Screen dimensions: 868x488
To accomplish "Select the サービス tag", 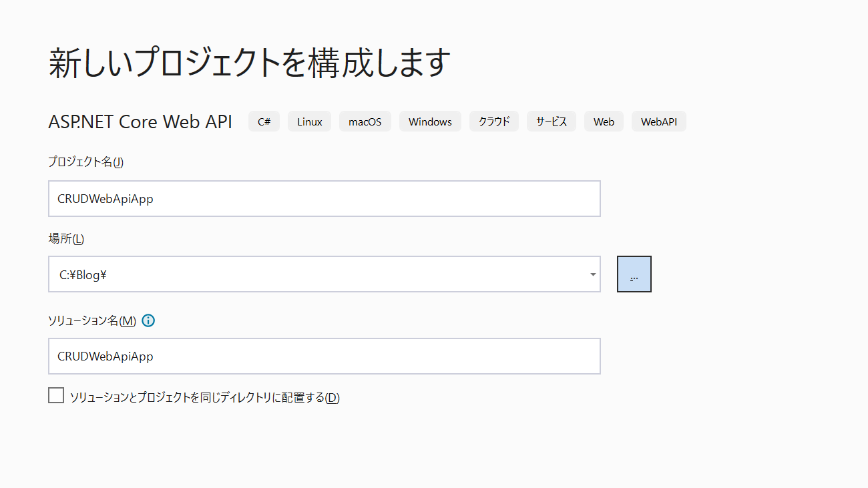I will tap(552, 121).
